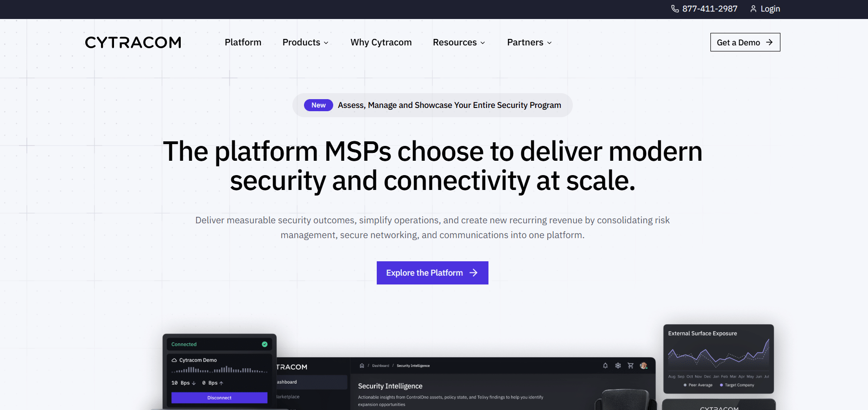Open the Platform menu item
This screenshot has width=868, height=410.
click(x=243, y=42)
